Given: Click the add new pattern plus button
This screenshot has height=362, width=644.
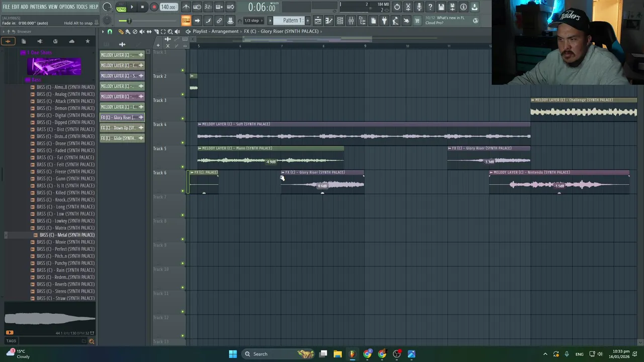Looking at the screenshot, I should tap(307, 21).
